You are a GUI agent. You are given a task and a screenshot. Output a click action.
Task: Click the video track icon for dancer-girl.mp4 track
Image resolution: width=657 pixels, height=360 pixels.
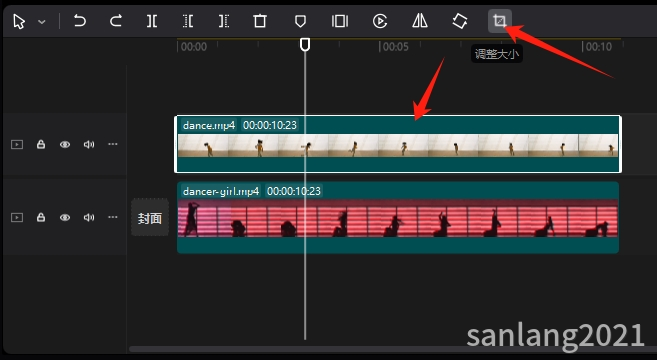(x=17, y=218)
